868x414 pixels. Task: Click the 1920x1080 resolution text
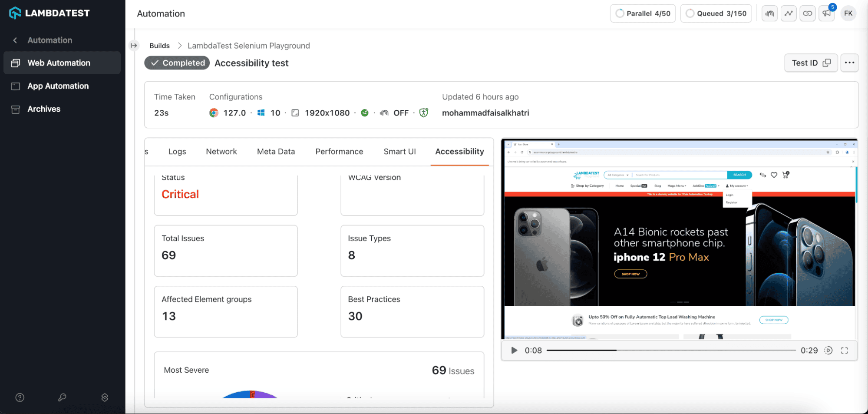pyautogui.click(x=327, y=113)
